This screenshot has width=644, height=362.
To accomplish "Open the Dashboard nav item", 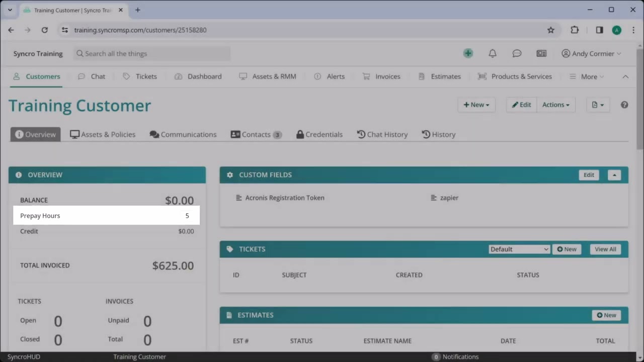I will tap(198, 76).
